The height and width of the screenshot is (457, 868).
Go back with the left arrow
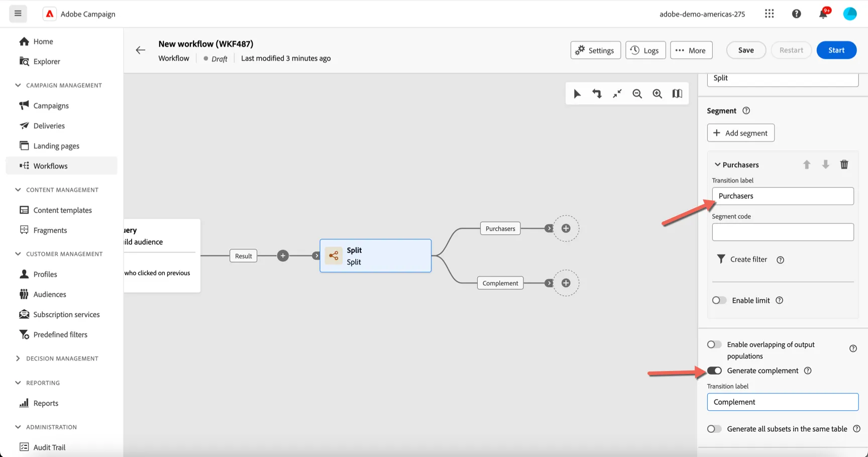141,50
